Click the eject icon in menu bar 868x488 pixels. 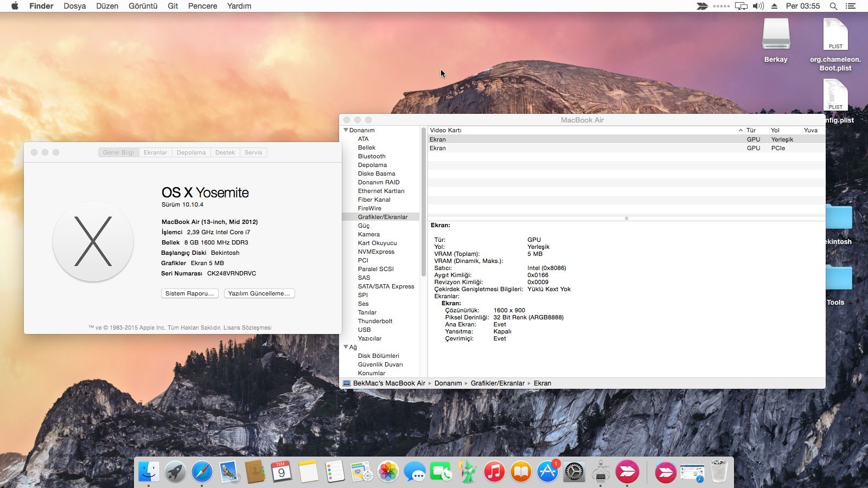pyautogui.click(x=774, y=6)
